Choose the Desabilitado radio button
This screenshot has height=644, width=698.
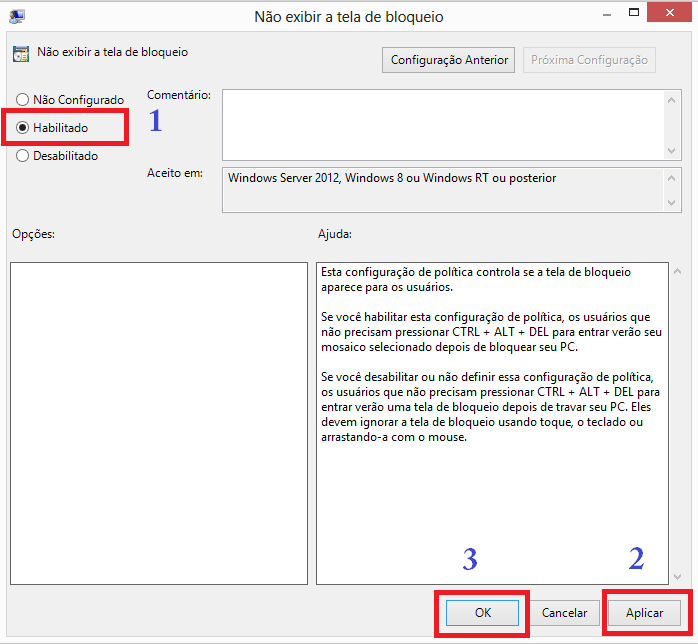point(23,156)
